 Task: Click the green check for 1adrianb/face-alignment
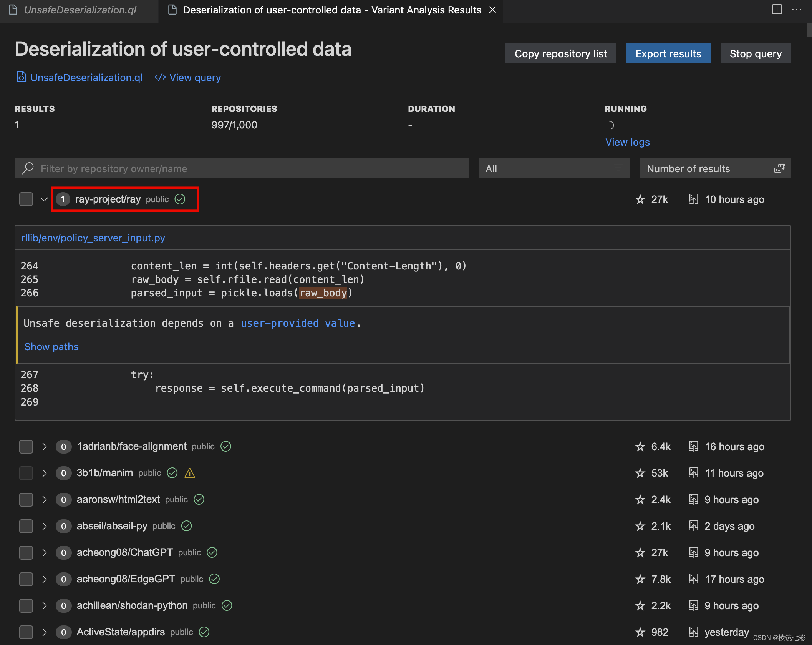pos(226,446)
